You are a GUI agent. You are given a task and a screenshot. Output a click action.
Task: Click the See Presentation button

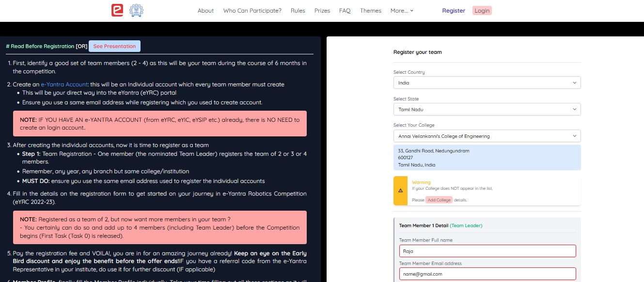pos(114,46)
